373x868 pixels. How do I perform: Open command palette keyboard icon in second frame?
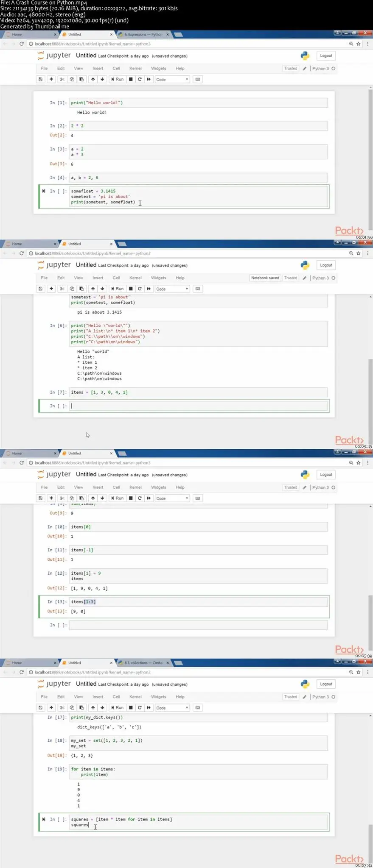(198, 289)
